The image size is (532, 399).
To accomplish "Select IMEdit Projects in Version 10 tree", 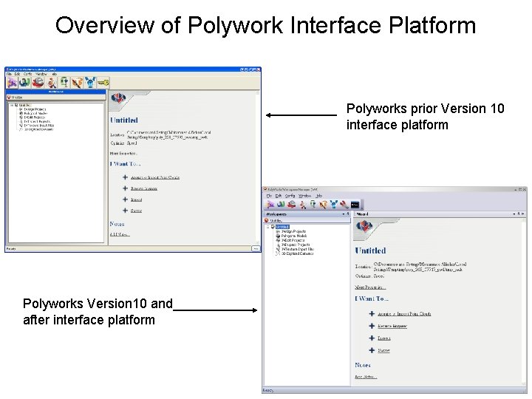I will click(292, 240).
